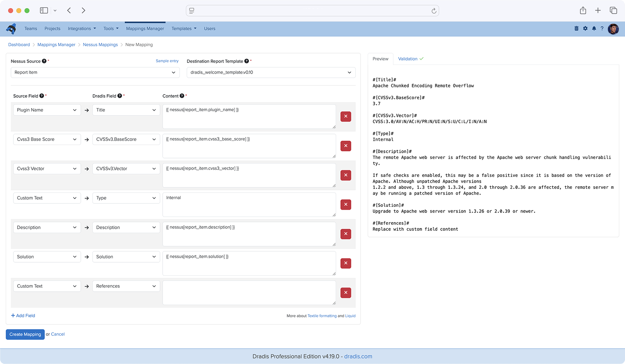Open the Plugin Name source field dropdown
The width and height of the screenshot is (625, 364).
click(x=47, y=110)
